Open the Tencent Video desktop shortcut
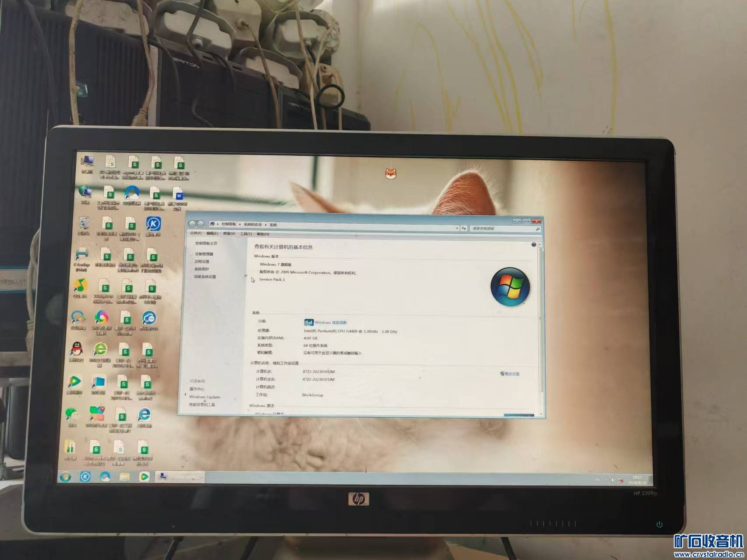Viewport: 747px width, 560px height. coord(74,384)
